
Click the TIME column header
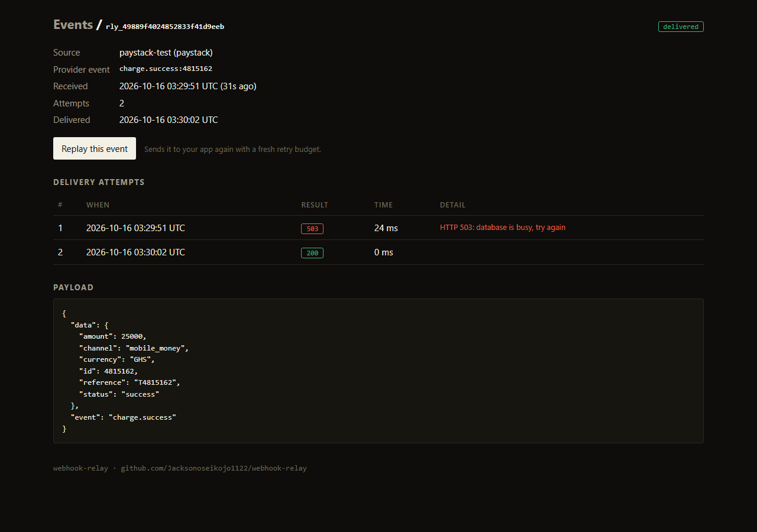(383, 205)
